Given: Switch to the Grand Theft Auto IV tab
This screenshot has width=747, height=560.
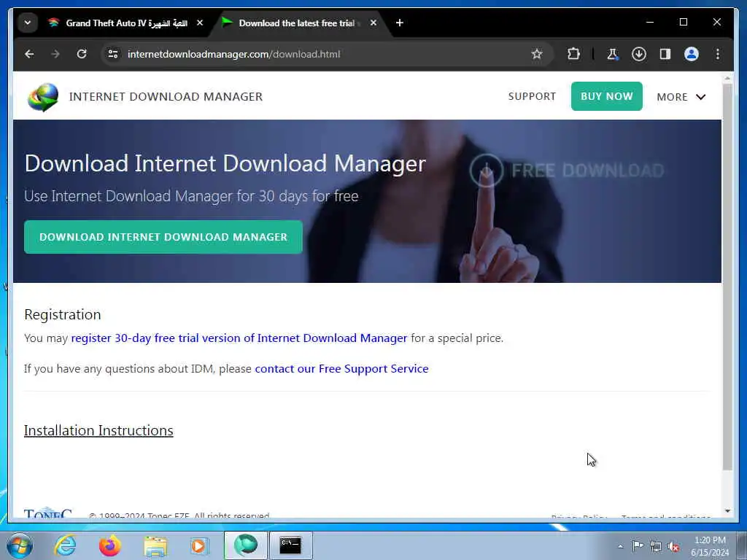Looking at the screenshot, I should [126, 23].
